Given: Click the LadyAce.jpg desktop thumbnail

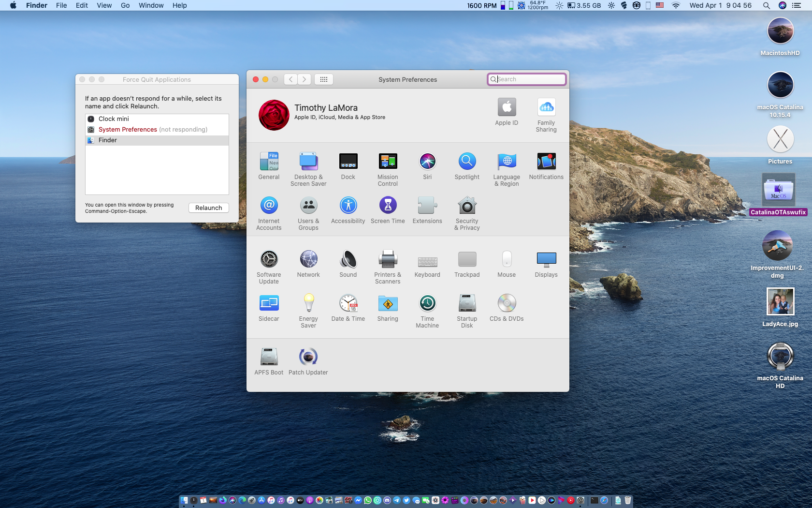Looking at the screenshot, I should click(x=780, y=302).
